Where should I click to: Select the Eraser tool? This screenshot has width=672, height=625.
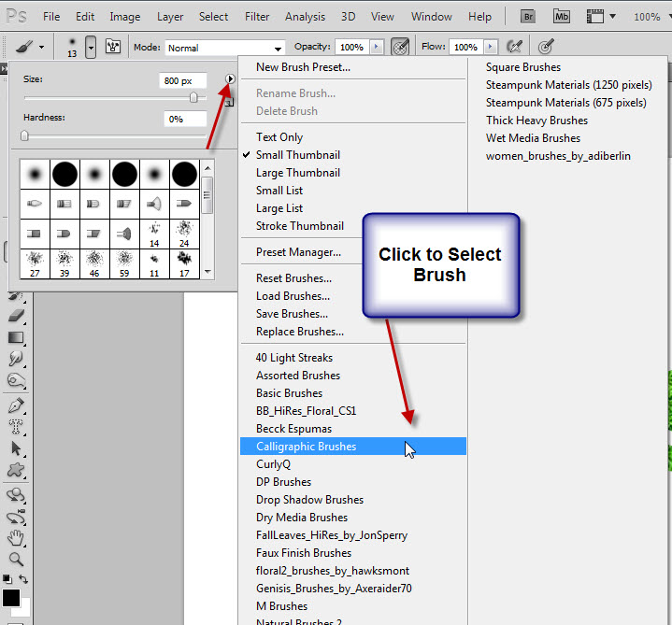[x=16, y=316]
